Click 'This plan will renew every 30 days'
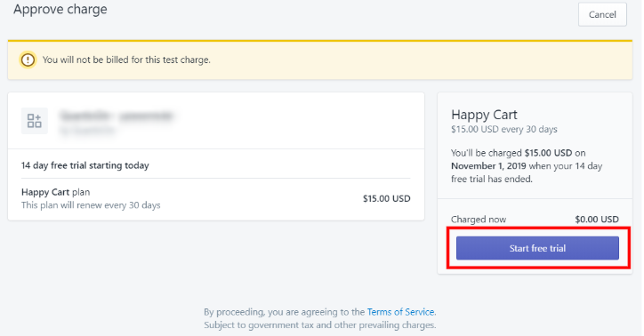Image resolution: width=644 pixels, height=336 pixels. click(91, 205)
